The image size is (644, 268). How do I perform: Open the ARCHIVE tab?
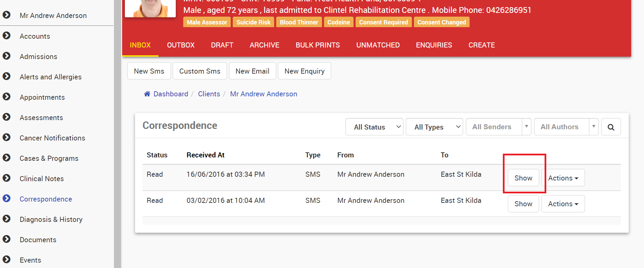264,45
